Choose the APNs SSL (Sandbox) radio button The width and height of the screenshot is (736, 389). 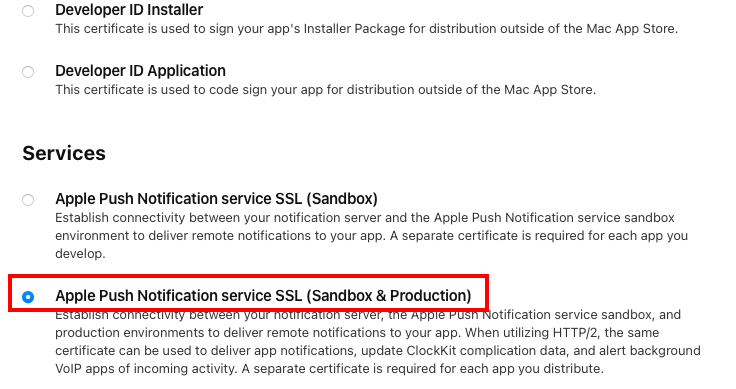[x=28, y=200]
